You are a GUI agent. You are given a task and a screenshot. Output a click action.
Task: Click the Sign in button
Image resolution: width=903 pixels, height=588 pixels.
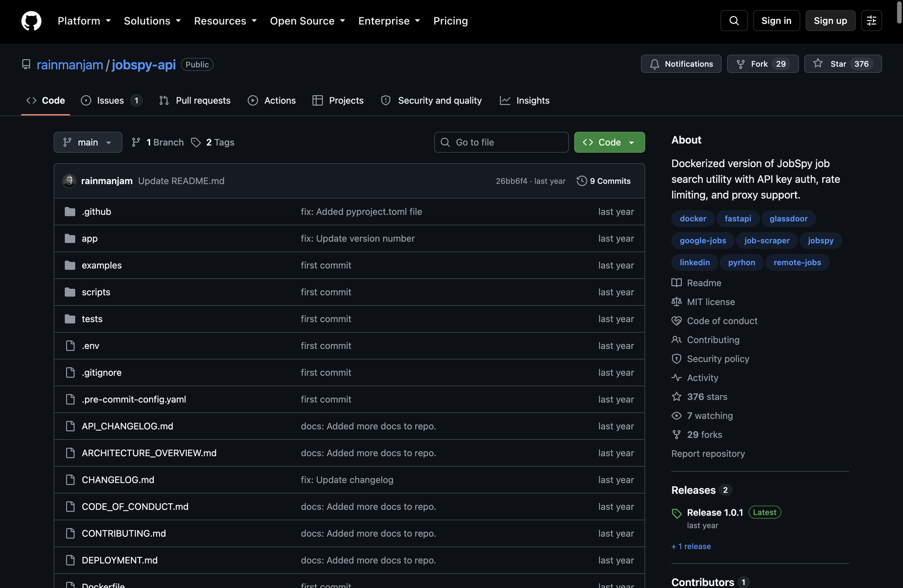776,21
